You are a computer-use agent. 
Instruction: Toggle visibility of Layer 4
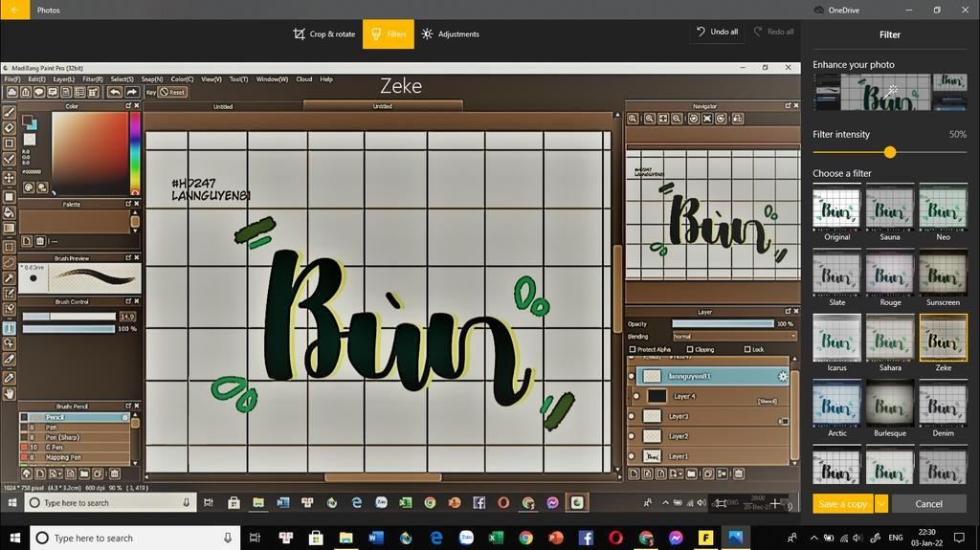pyautogui.click(x=636, y=396)
